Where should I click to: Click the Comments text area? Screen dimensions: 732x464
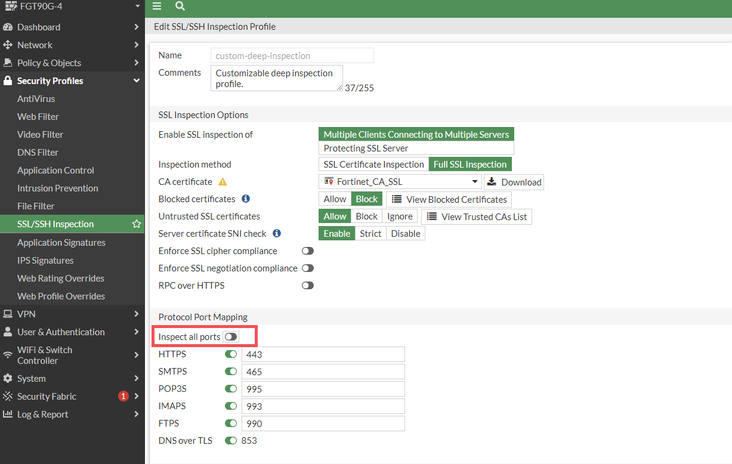276,78
